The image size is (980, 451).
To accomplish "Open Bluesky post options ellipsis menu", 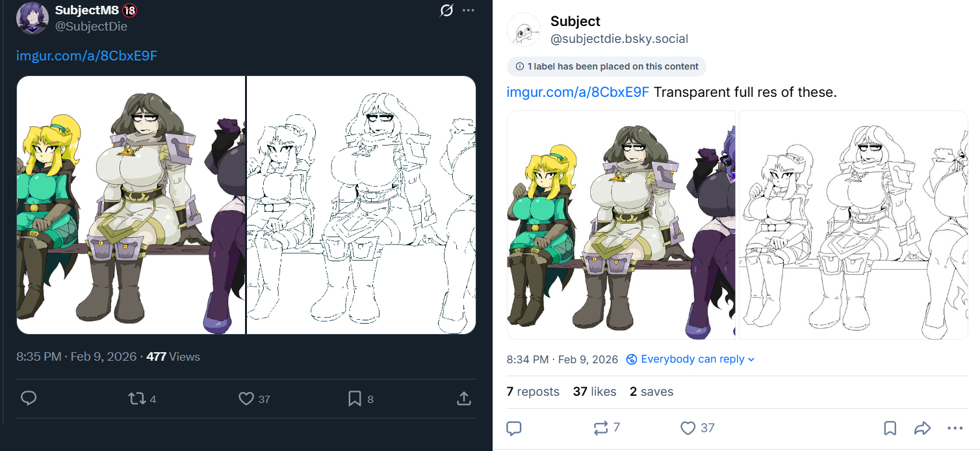I will (955, 428).
